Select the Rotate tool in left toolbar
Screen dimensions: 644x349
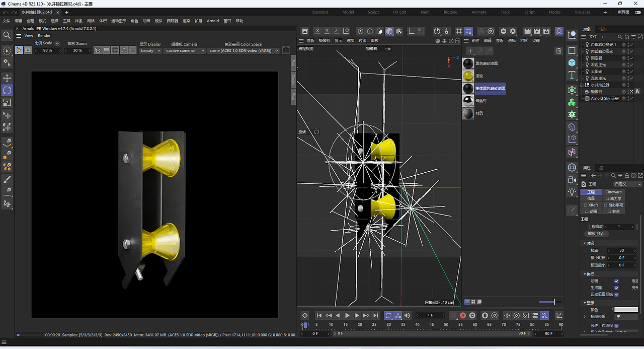(7, 90)
